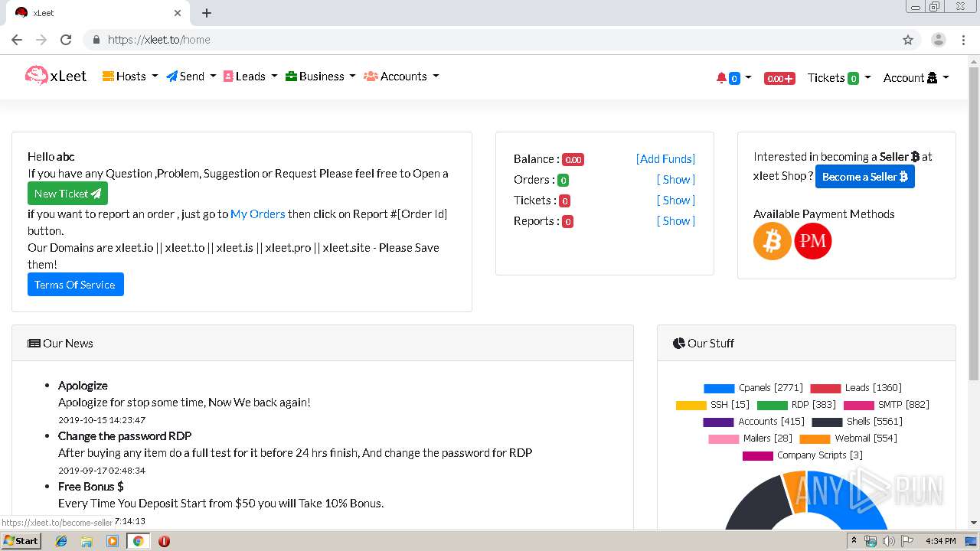Toggle Webmail legend swatch in chart
980x551 pixels.
pos(815,439)
